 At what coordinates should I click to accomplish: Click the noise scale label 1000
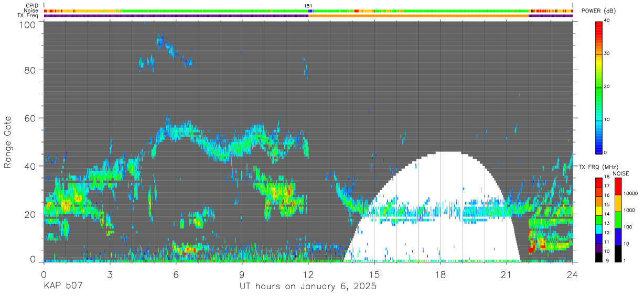(x=630, y=210)
